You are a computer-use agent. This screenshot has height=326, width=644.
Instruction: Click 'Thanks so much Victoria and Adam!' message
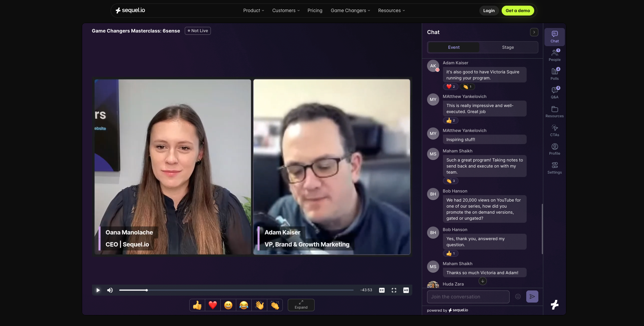pos(484,273)
